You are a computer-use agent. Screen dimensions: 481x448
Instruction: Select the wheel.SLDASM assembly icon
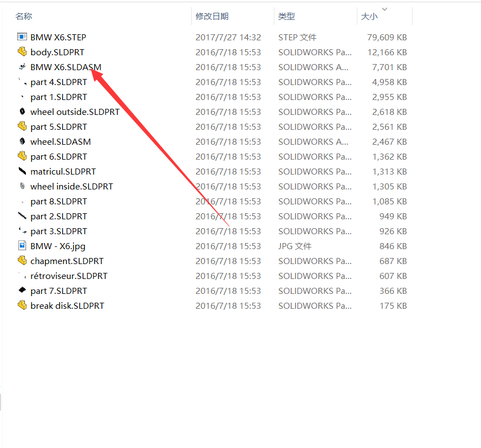[x=22, y=141]
